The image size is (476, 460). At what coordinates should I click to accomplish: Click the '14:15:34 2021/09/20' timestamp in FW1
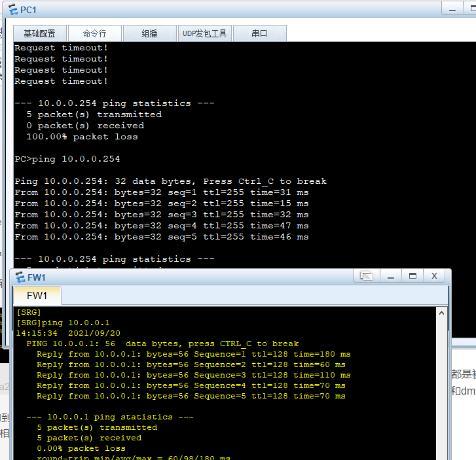pyautogui.click(x=68, y=333)
